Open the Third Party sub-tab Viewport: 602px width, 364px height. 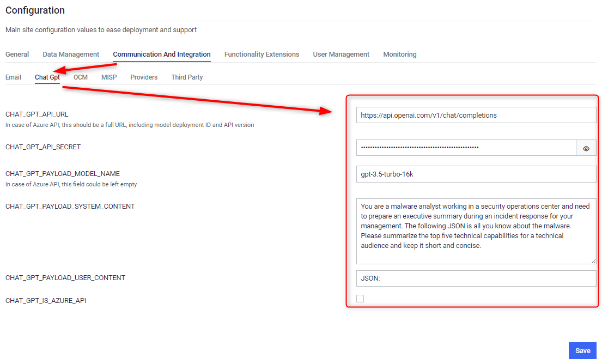[187, 77]
